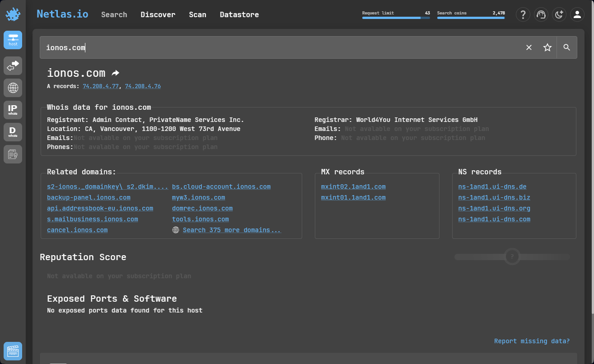Open the help question mark icon
This screenshot has width=594, height=364.
523,14
